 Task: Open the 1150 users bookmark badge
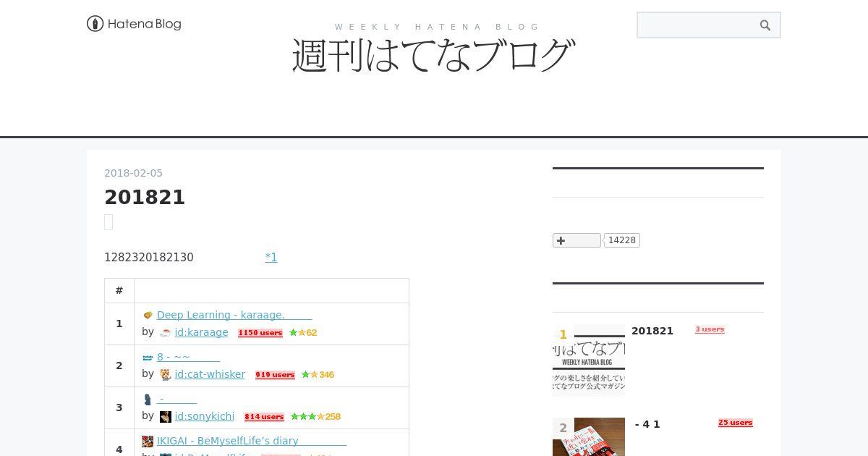tap(260, 333)
